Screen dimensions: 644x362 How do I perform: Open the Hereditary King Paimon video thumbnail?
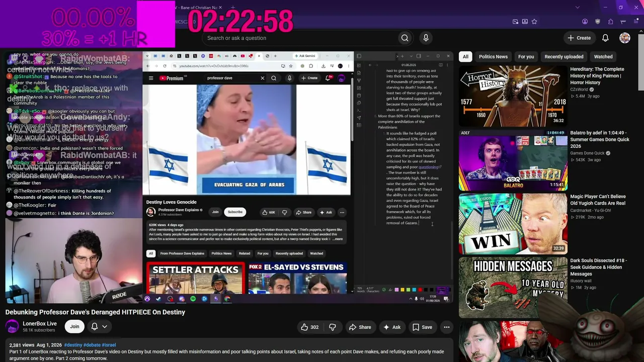pos(513,96)
